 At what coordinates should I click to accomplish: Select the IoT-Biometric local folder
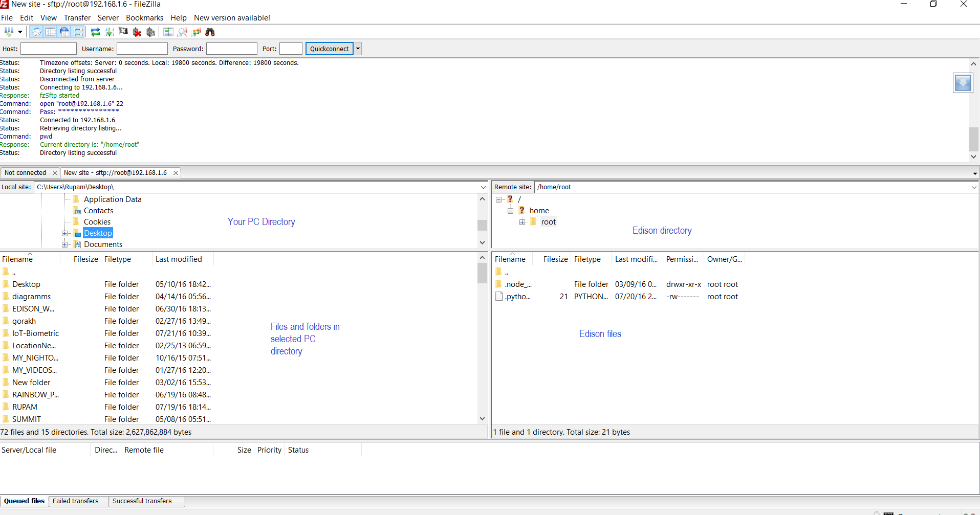click(35, 333)
